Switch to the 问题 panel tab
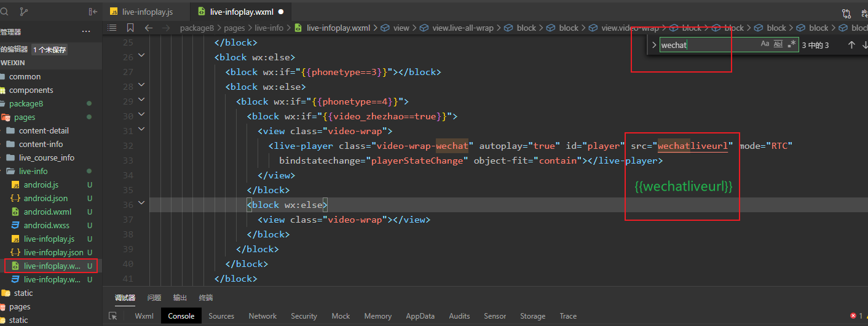Image resolution: width=868 pixels, height=326 pixels. (x=154, y=298)
